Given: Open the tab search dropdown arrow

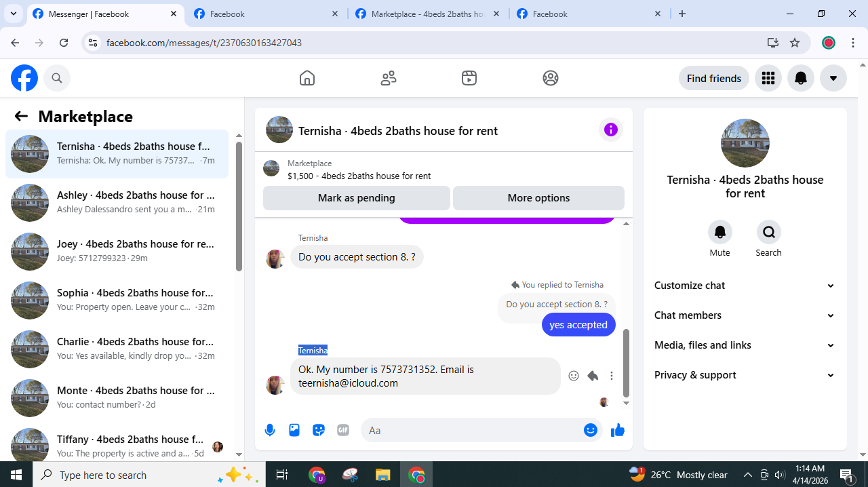Looking at the screenshot, I should pos(13,14).
